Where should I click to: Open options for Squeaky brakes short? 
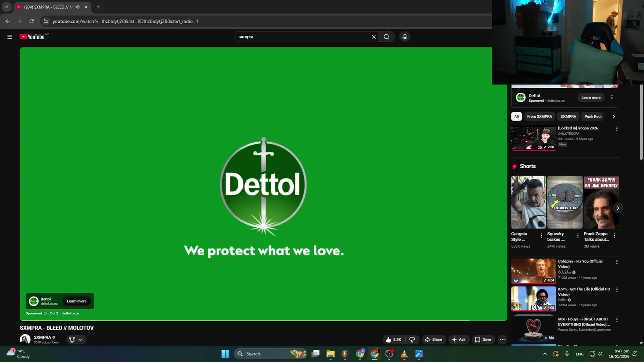(578, 235)
